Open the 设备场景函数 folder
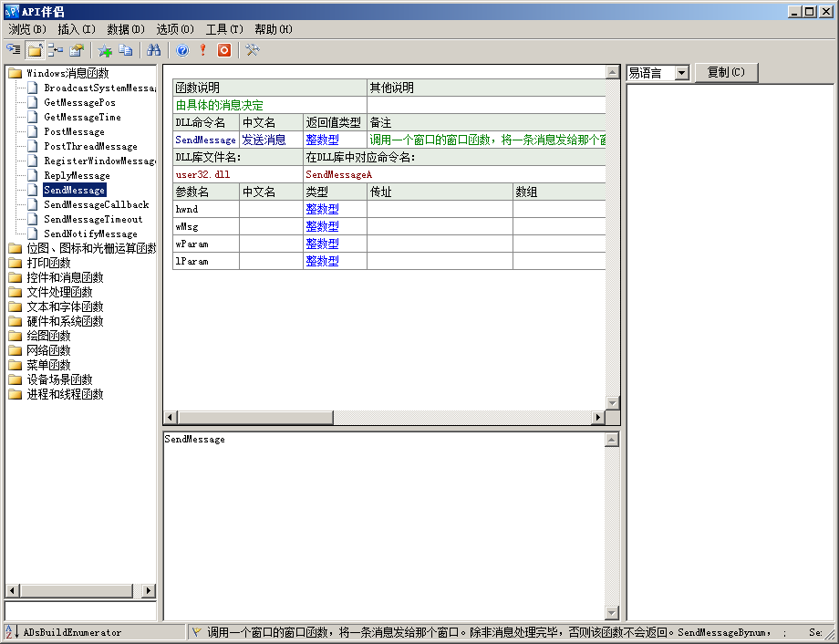839x644 pixels. 59,379
